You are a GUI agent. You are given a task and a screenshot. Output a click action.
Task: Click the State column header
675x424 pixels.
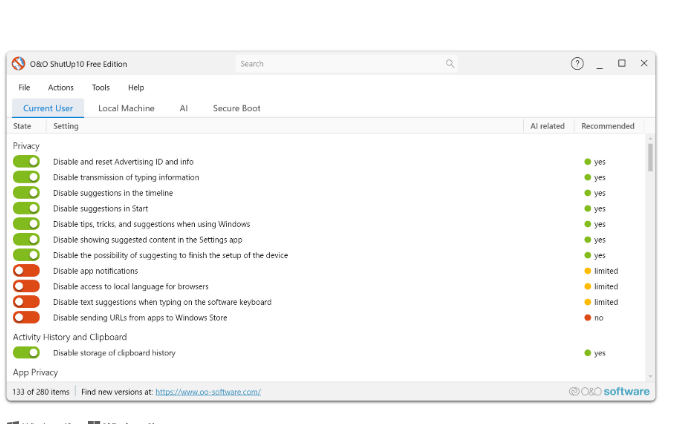[22, 126]
